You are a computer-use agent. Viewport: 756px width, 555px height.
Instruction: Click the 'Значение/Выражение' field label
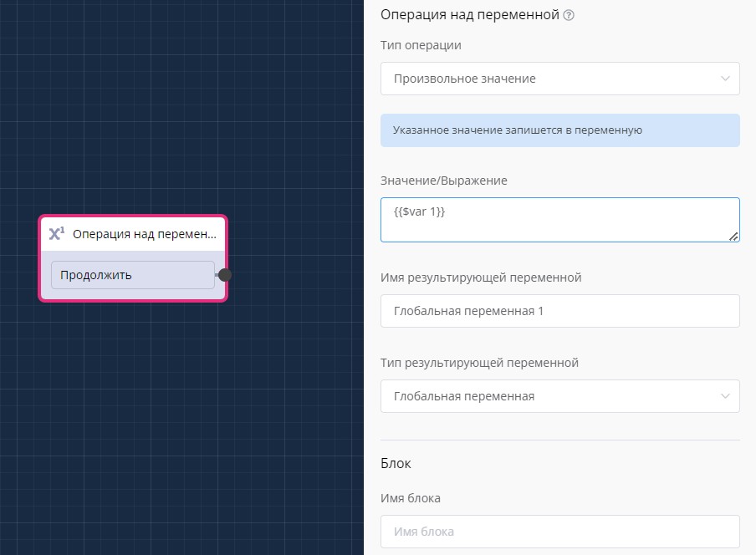[x=443, y=181]
